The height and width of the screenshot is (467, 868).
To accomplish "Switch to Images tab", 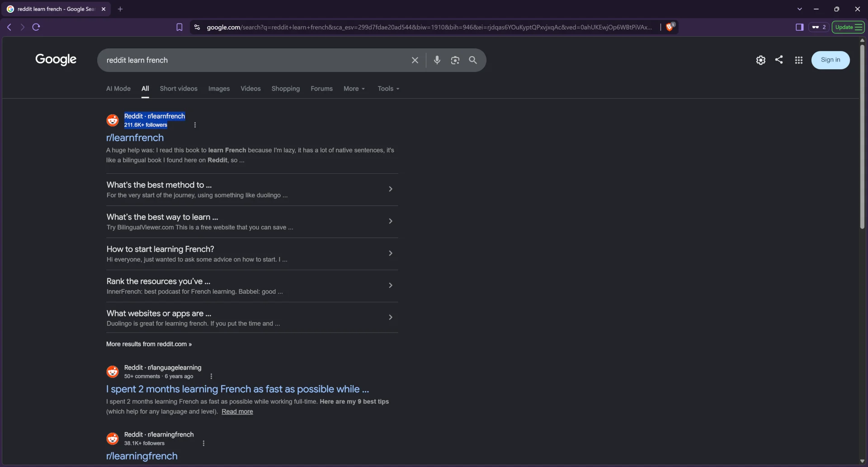I will pyautogui.click(x=219, y=89).
